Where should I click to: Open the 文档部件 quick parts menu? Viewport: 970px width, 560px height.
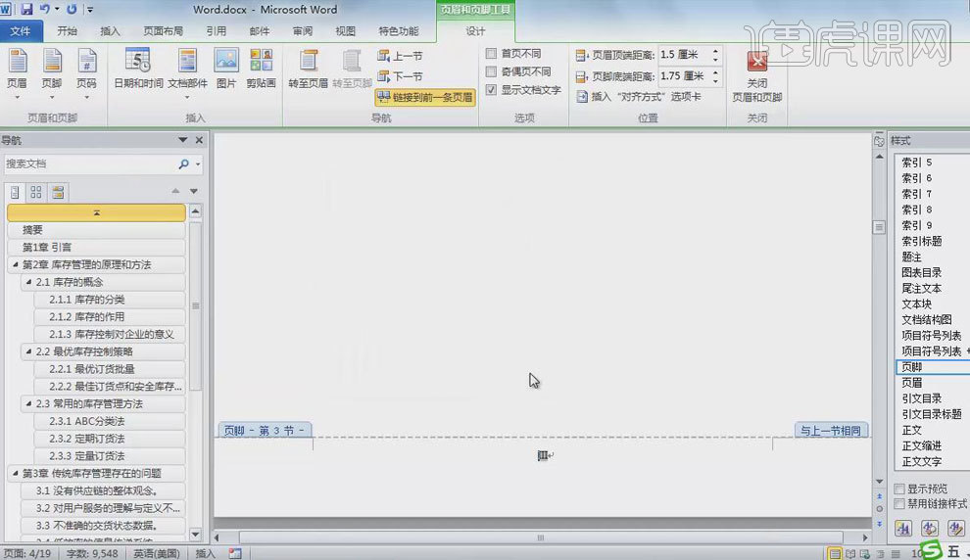pos(187,74)
